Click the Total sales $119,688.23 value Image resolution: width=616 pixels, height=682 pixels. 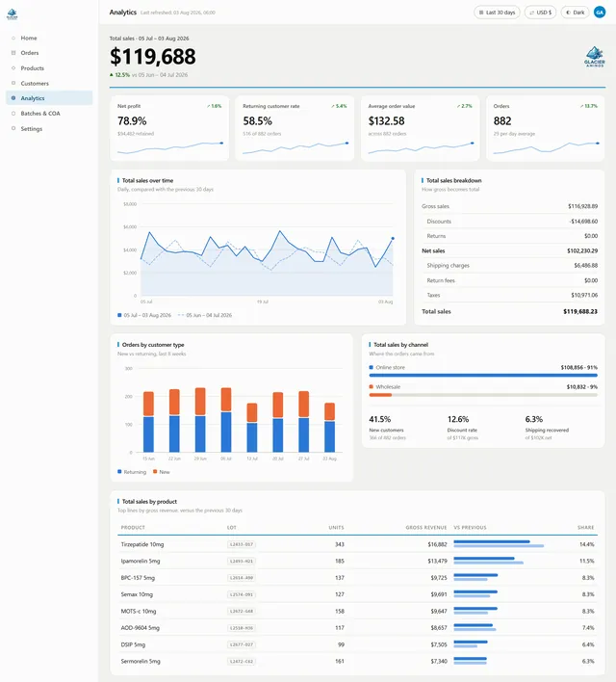pos(580,311)
